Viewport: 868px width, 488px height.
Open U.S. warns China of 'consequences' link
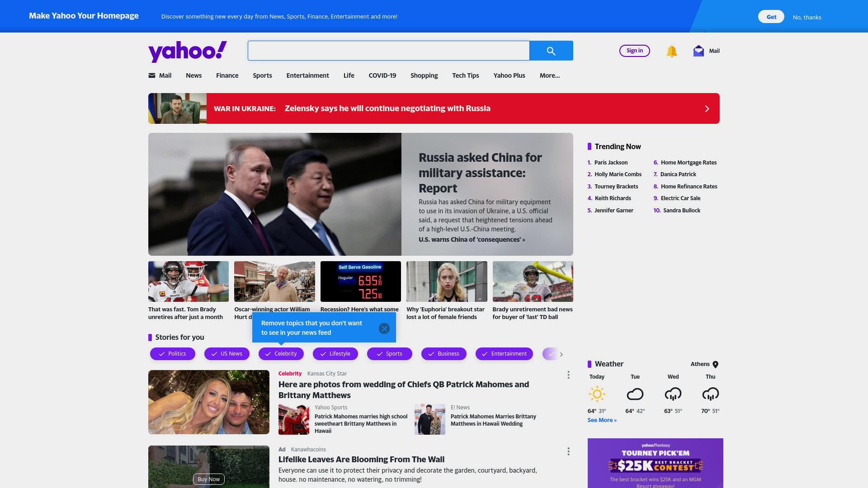[472, 239]
